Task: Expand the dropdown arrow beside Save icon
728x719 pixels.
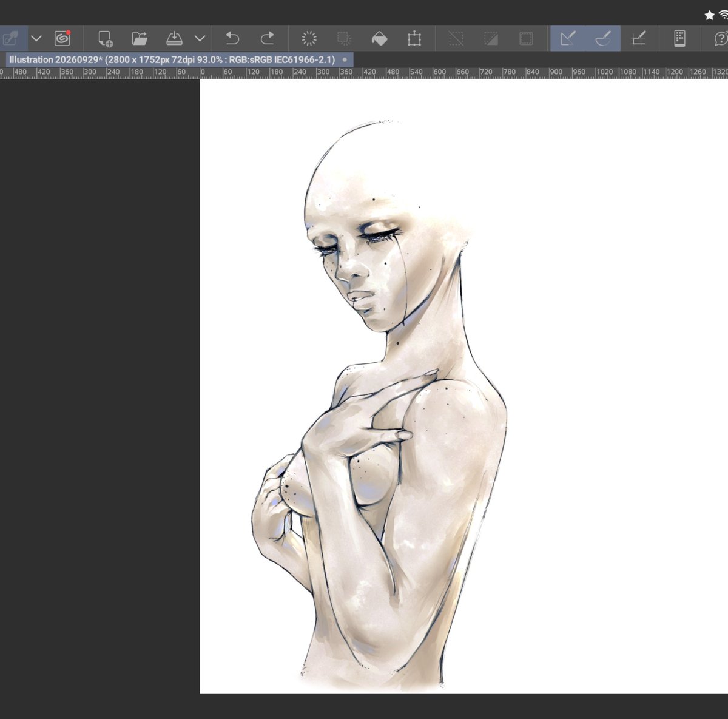Action: [200, 38]
